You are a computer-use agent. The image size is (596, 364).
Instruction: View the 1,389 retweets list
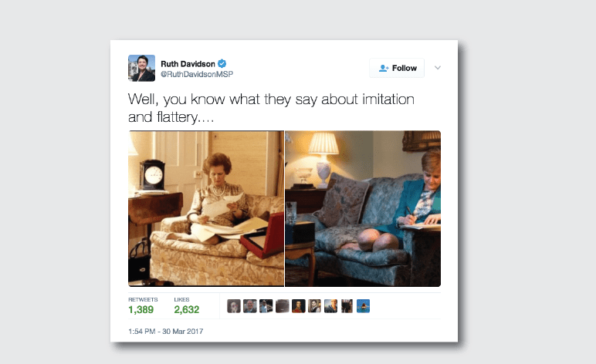(x=143, y=305)
